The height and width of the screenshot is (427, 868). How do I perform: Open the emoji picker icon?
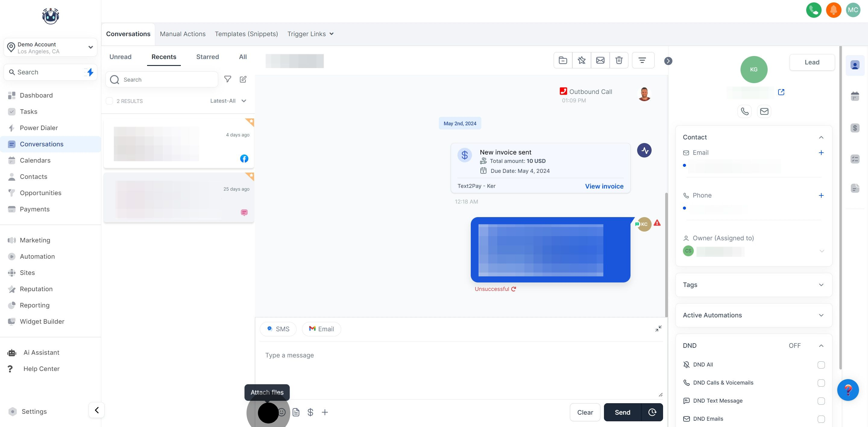click(282, 412)
